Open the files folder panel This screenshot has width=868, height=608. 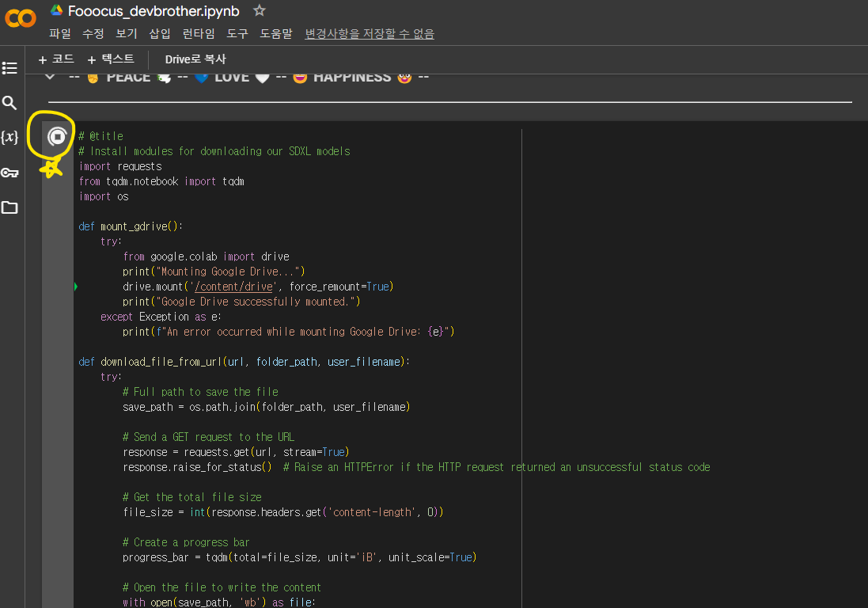coord(9,207)
